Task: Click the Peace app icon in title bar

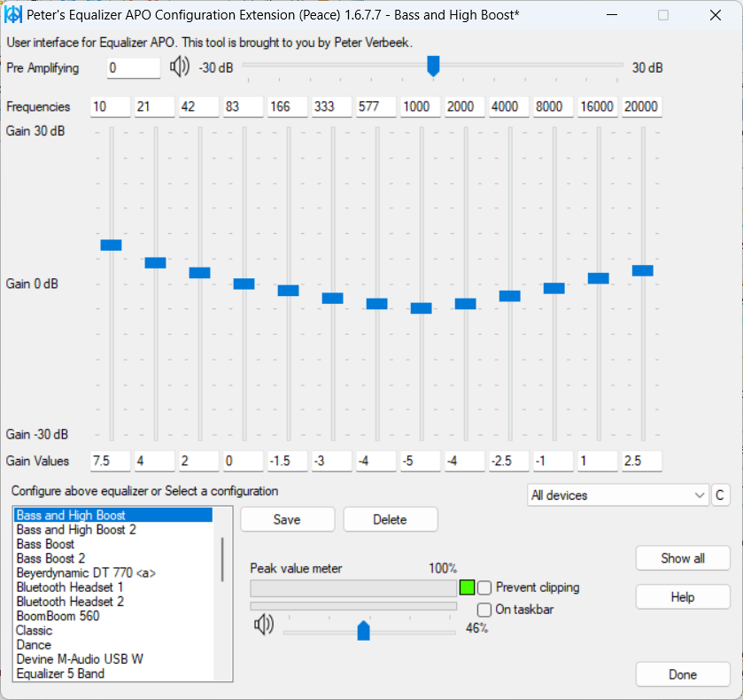Action: 12,14
